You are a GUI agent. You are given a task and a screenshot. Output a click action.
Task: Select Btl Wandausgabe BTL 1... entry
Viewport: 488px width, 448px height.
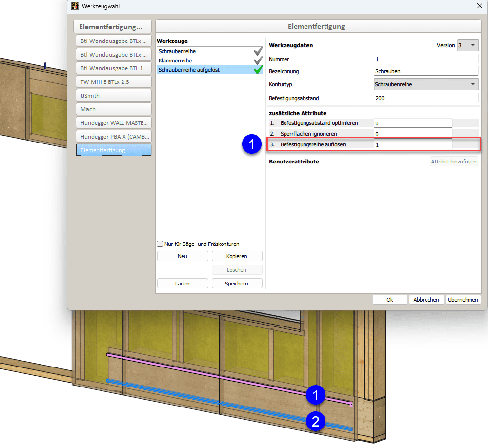point(114,68)
